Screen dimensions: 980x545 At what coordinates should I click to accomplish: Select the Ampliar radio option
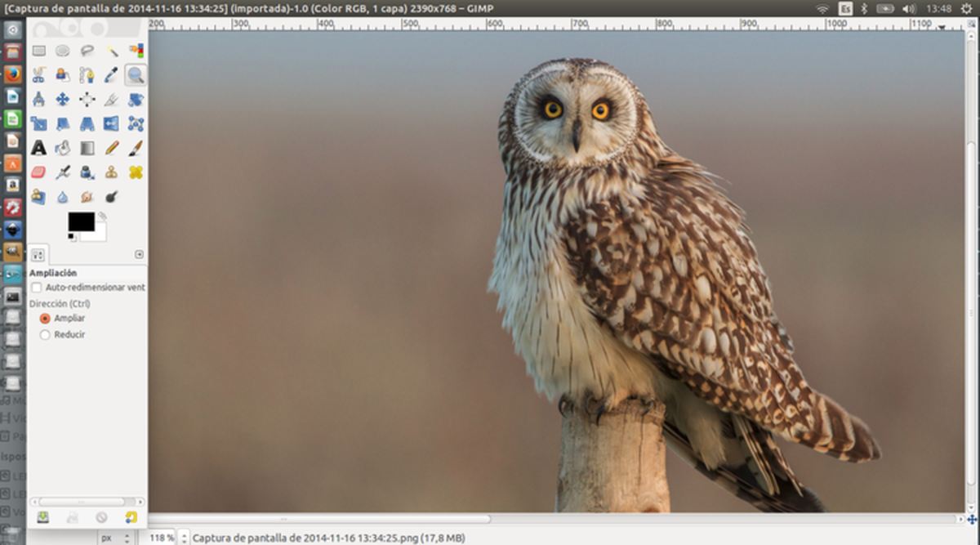[45, 318]
